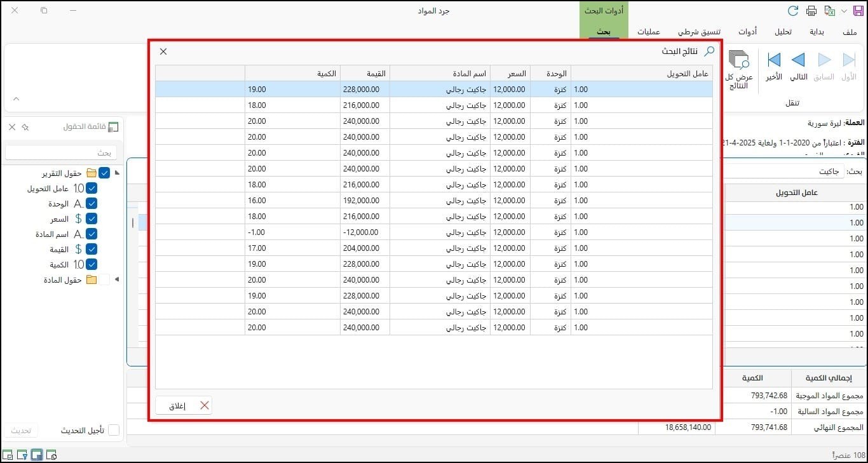The image size is (868, 463).
Task: Close the قائمة الحقول panel
Action: (12, 127)
